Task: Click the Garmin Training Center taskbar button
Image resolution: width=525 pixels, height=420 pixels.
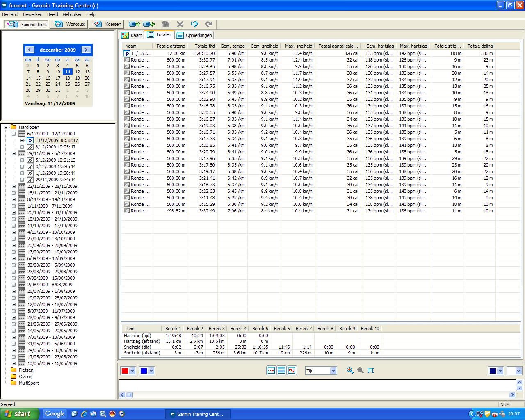Action: pos(197,414)
